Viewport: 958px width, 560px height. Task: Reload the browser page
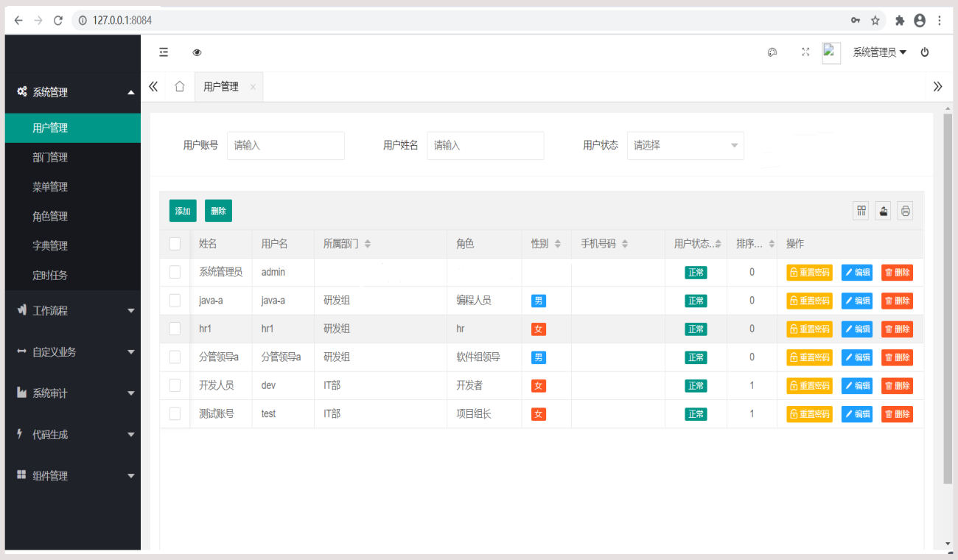58,21
